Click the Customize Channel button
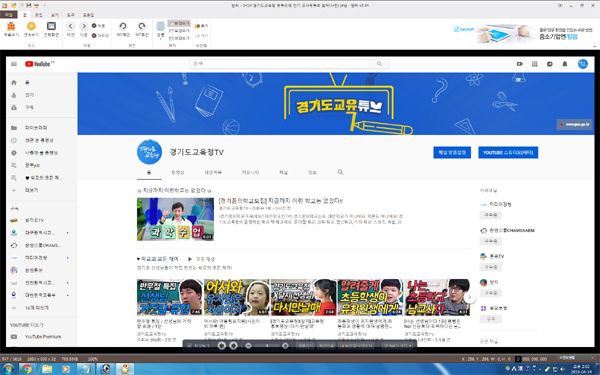This screenshot has height=375, width=600. point(452,152)
